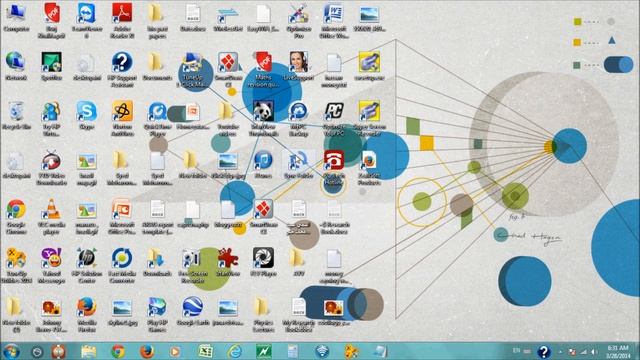
Task: Launch the MyPC Backup shortcut
Action: tap(298, 118)
